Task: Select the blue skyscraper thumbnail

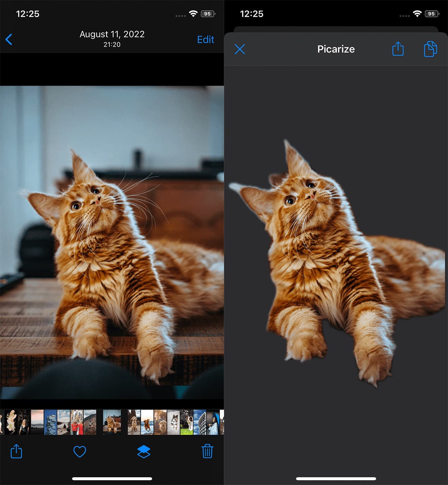Action: click(50, 422)
